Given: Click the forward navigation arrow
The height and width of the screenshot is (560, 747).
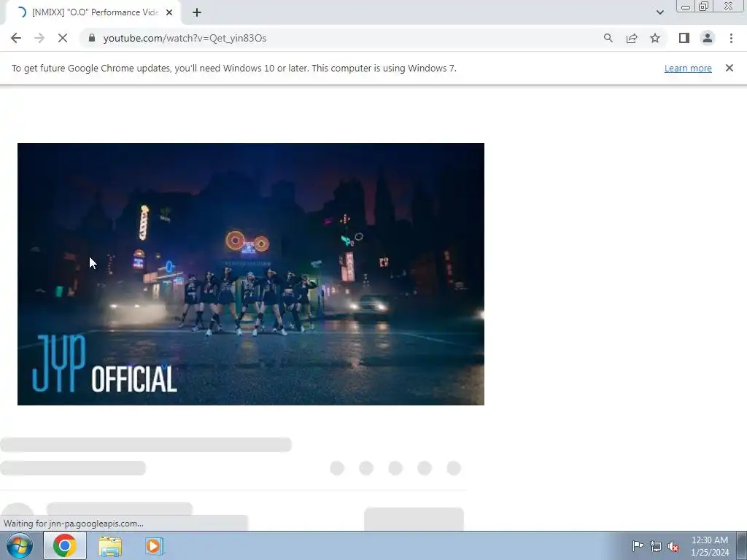Looking at the screenshot, I should tap(39, 38).
